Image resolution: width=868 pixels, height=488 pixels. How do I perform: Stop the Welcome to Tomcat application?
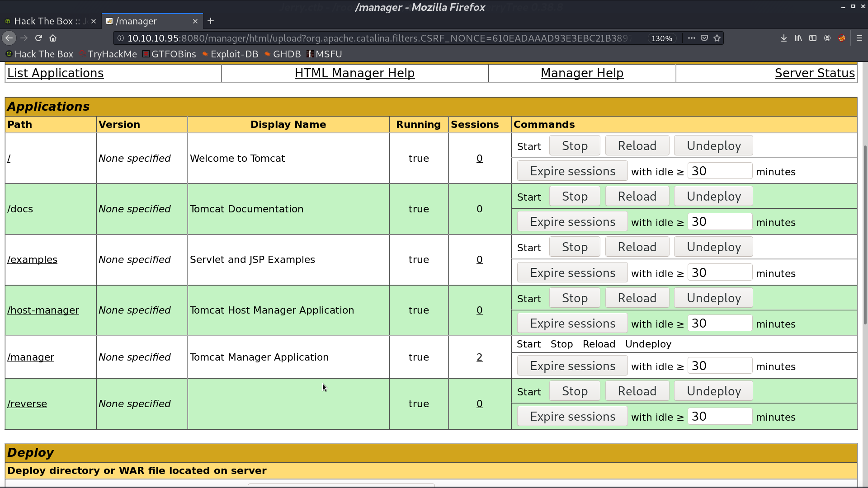click(575, 146)
